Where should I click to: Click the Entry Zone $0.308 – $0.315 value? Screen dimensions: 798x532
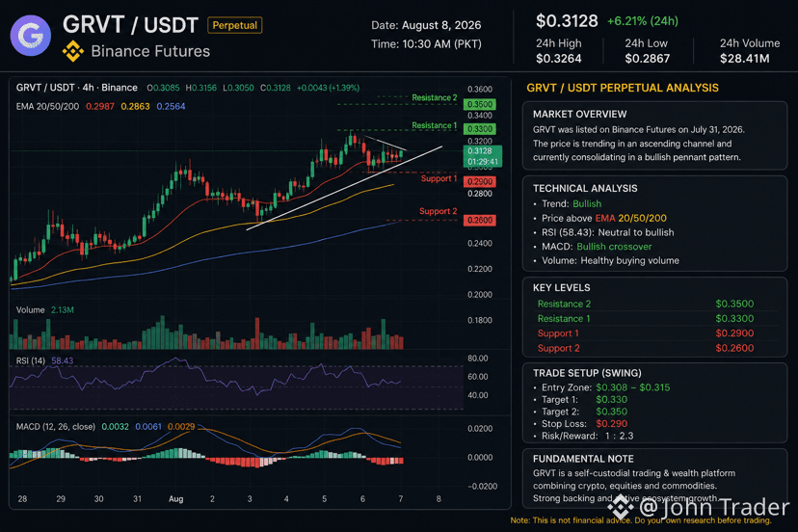point(632,387)
